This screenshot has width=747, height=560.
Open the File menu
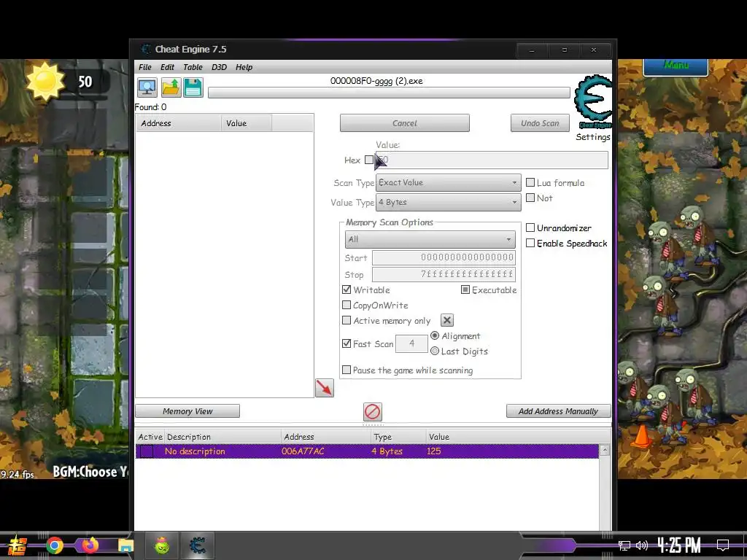pos(145,67)
